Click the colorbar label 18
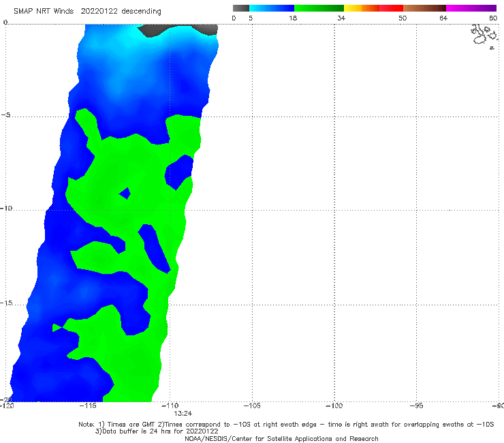Viewport: 504px width, 443px height. point(293,18)
